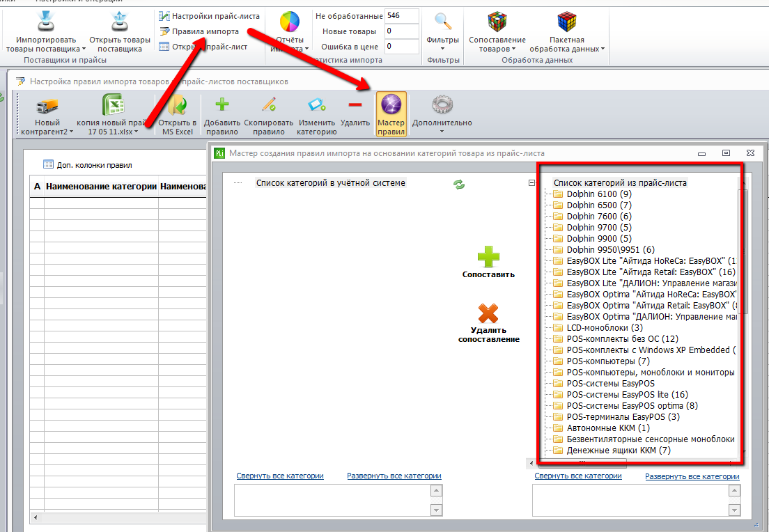The height and width of the screenshot is (532, 769).
Task: Click right Свернуть все категории link
Action: [x=578, y=476]
